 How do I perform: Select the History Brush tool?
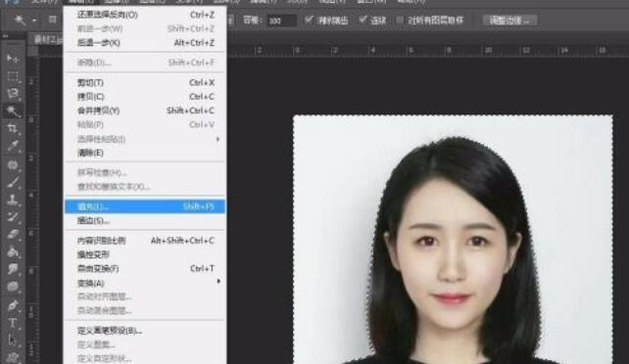[13, 217]
